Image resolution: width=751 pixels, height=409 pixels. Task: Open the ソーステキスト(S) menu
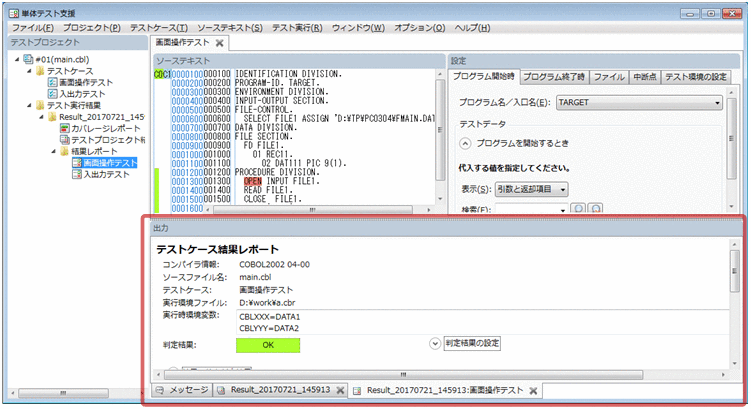pos(230,28)
